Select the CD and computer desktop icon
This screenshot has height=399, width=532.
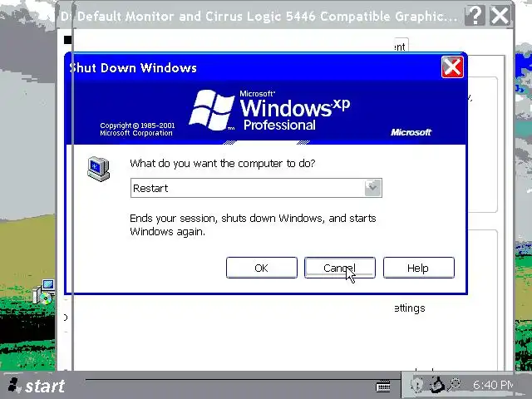pos(44,292)
